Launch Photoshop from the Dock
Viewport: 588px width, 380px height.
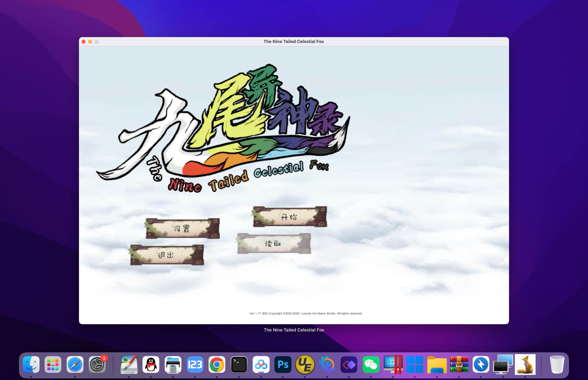[283, 364]
